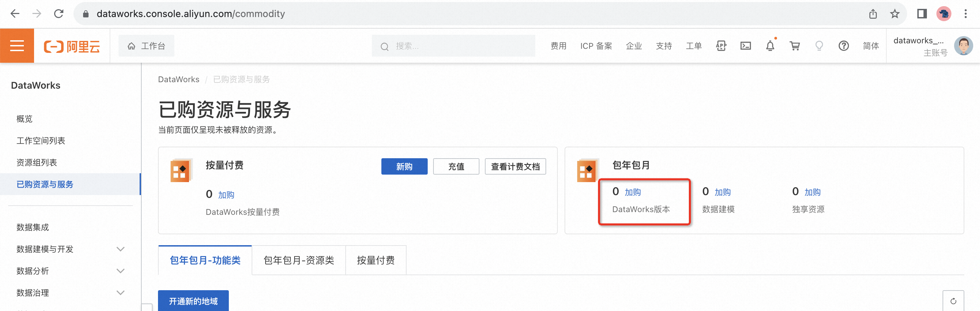This screenshot has height=311, width=980.
Task: Open the help question-mark icon
Action: click(x=843, y=46)
